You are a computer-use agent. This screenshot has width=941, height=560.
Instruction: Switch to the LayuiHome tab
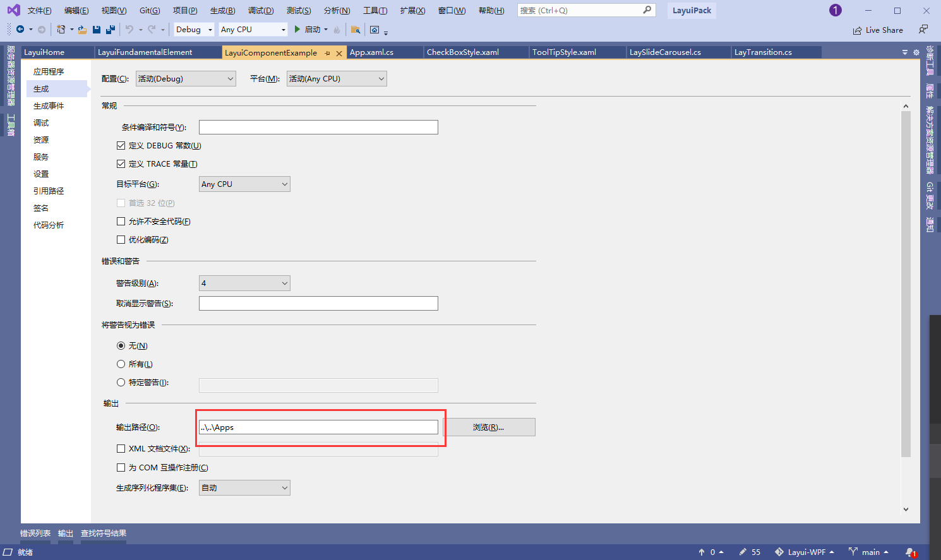[x=44, y=52]
